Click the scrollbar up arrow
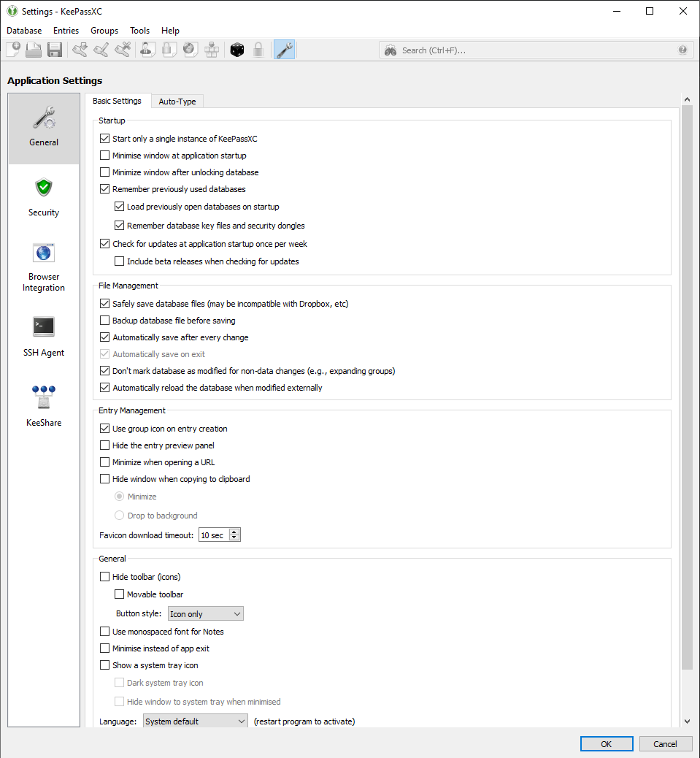The width and height of the screenshot is (700, 758). click(x=687, y=99)
